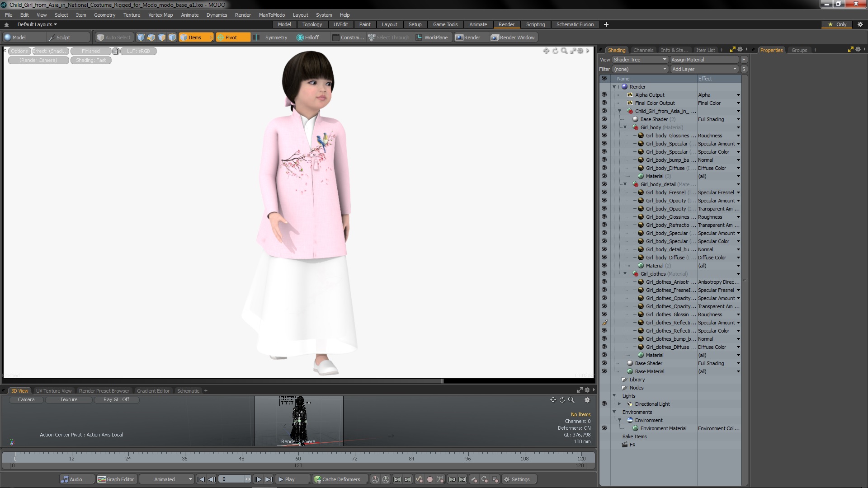
Task: Switch to UV Texture View tab
Action: tap(54, 391)
